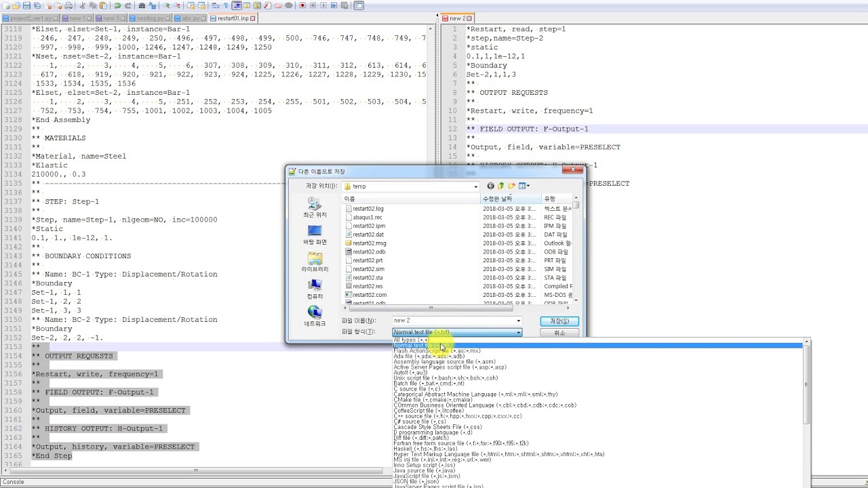Select restart02.sta in file list

tap(368, 278)
